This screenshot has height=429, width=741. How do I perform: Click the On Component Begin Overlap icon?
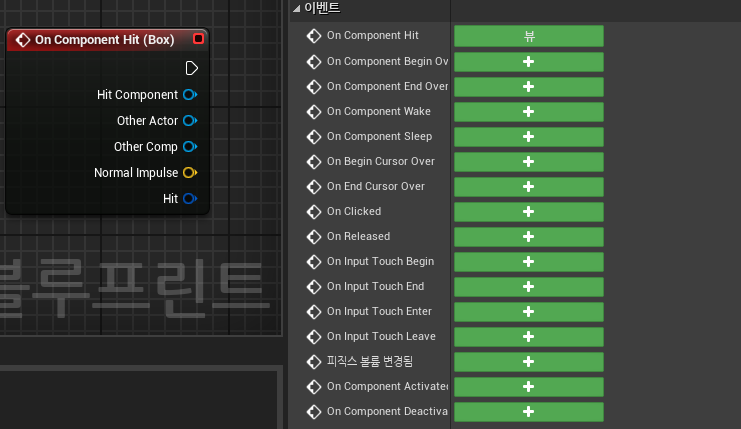click(314, 62)
